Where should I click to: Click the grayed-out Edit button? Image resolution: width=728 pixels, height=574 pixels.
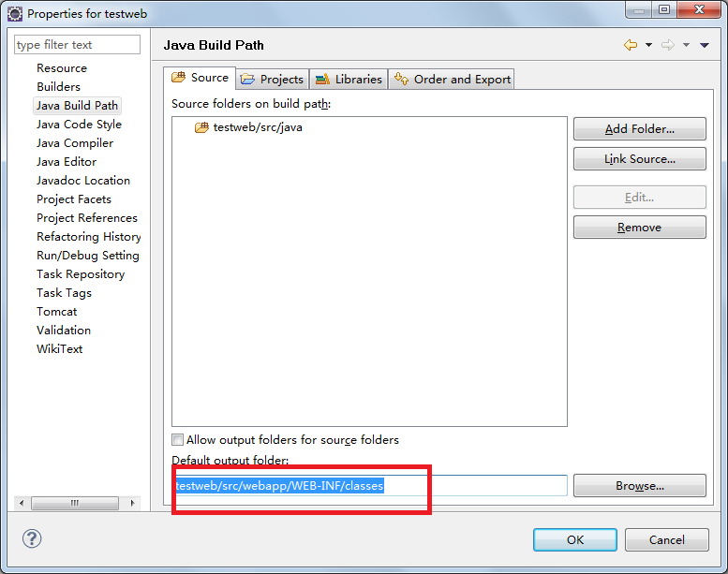[x=639, y=198]
